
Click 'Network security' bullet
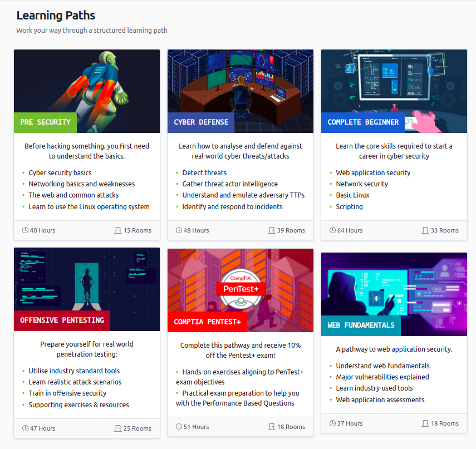(362, 184)
